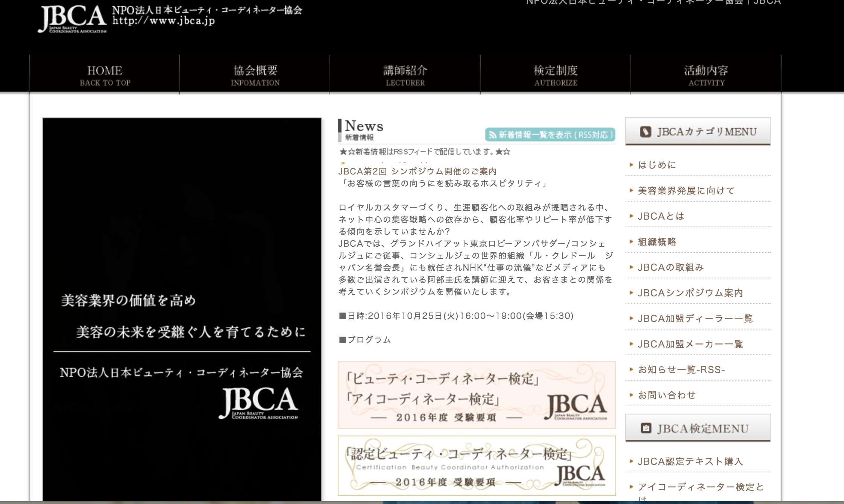Click the JBCA検定MENU header icon
844x504 pixels.
click(646, 428)
